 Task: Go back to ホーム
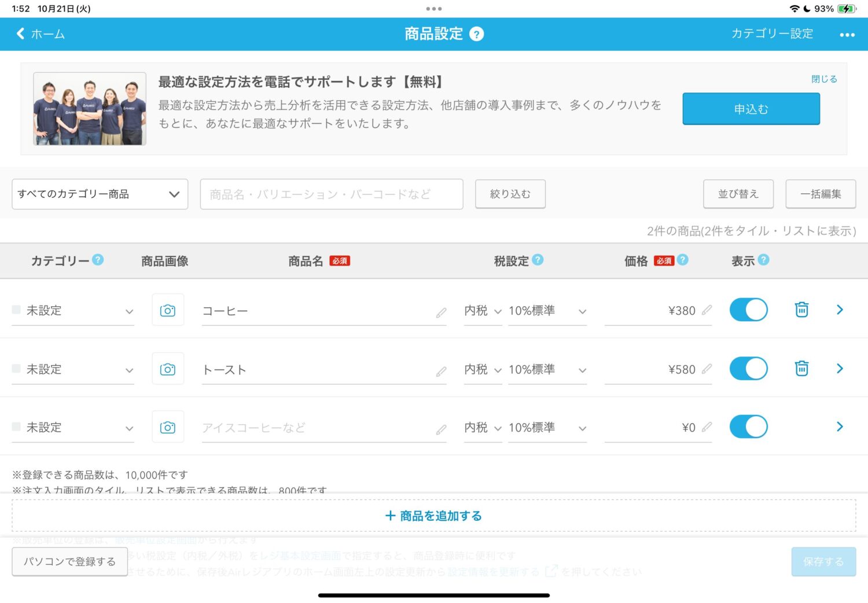tap(41, 34)
